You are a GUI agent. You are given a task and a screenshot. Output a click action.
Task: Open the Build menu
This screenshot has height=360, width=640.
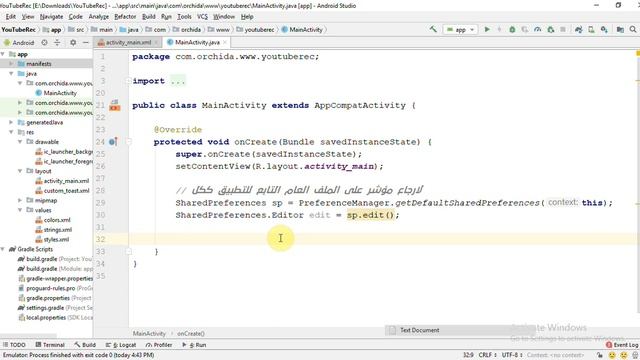coord(149,17)
